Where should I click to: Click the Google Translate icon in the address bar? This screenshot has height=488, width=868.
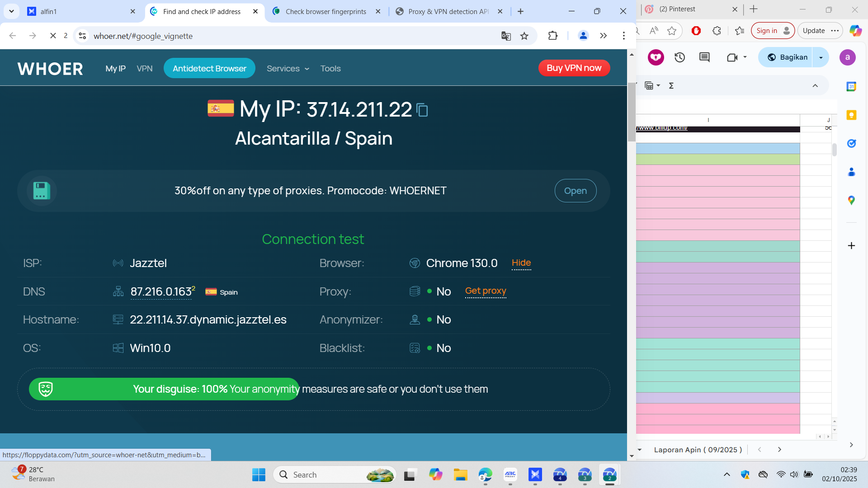click(x=506, y=36)
